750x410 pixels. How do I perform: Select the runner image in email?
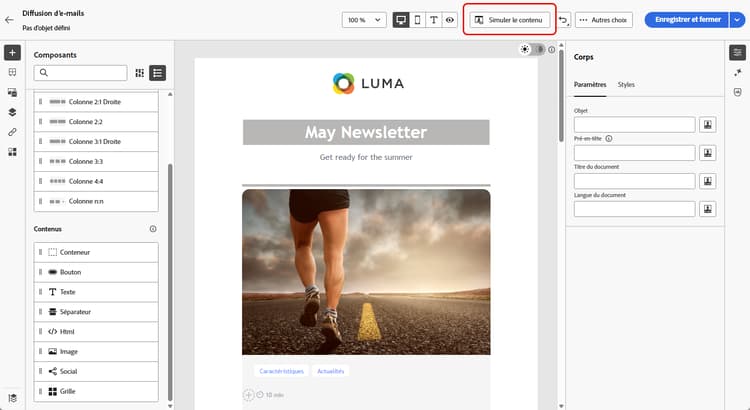tap(366, 272)
